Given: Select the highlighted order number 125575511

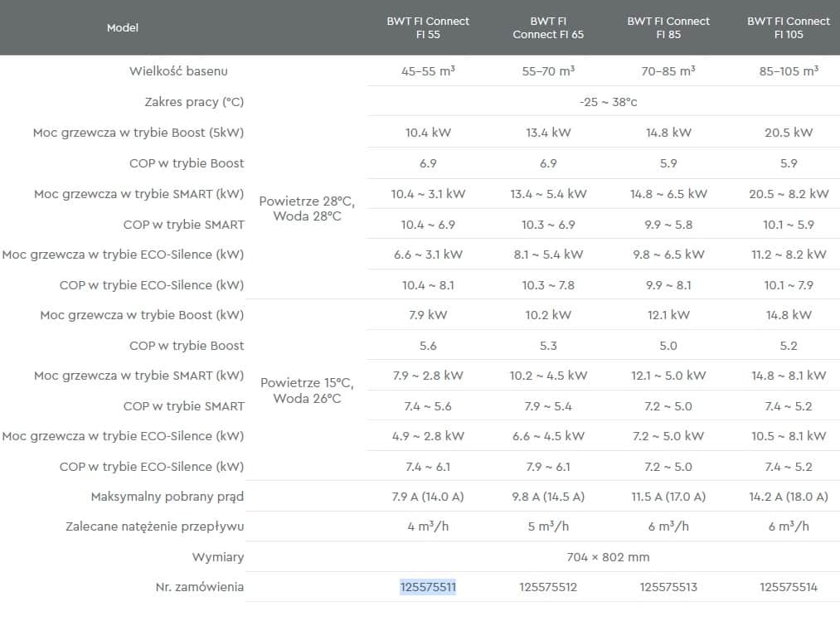Looking at the screenshot, I should 428,587.
